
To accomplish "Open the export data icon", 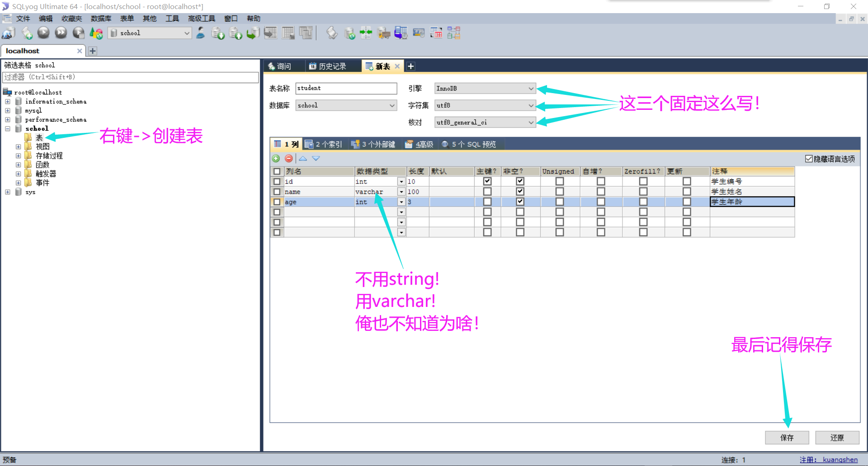I will click(218, 33).
